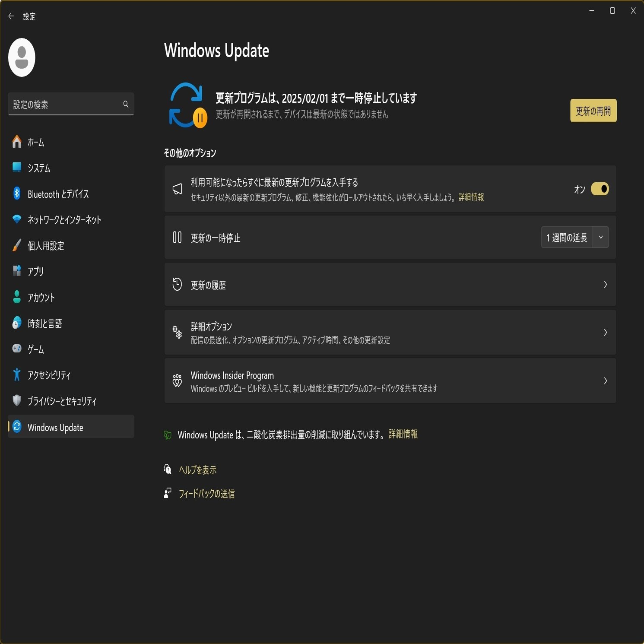Viewport: 644px width, 644px height.
Task: Click the 更新の再開 button
Action: point(593,111)
